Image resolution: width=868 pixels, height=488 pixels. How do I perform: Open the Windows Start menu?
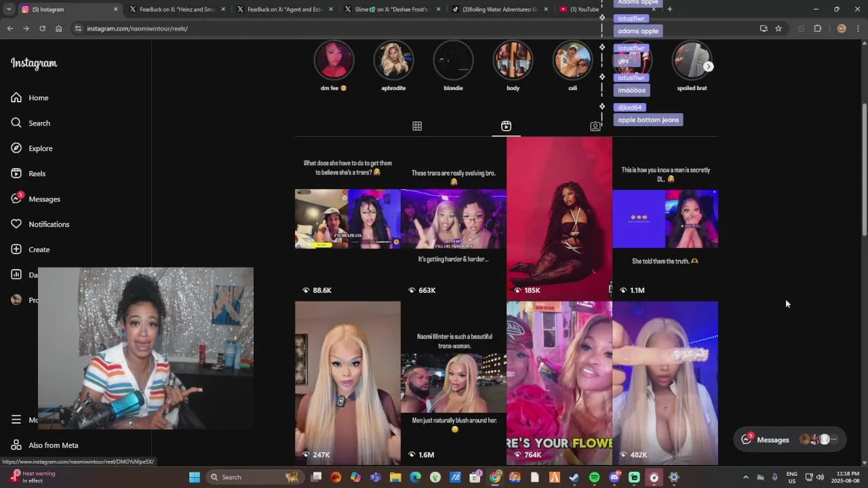(x=195, y=477)
